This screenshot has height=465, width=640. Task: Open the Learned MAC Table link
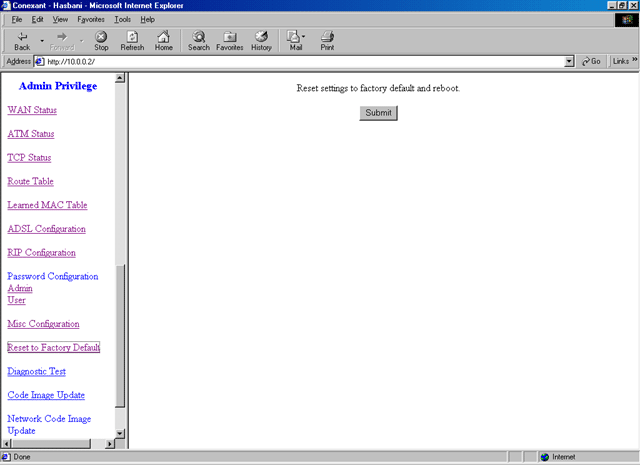pos(47,205)
